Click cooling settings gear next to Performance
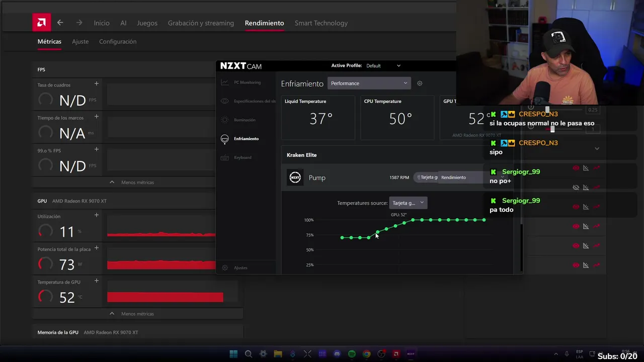644x362 pixels. 420,83
